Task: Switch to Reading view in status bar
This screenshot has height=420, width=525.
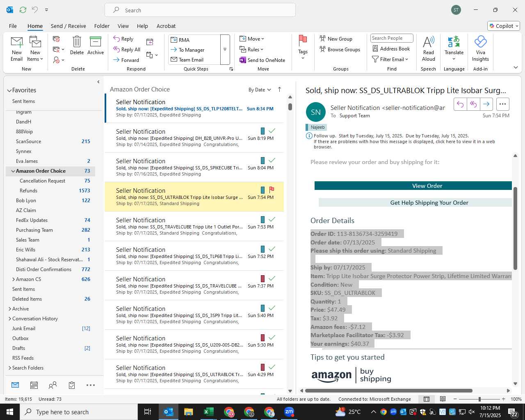Action: (443, 399)
